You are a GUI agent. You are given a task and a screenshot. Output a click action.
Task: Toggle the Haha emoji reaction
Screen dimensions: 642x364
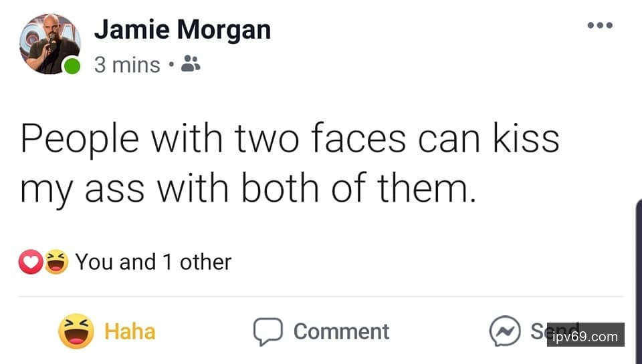76,331
